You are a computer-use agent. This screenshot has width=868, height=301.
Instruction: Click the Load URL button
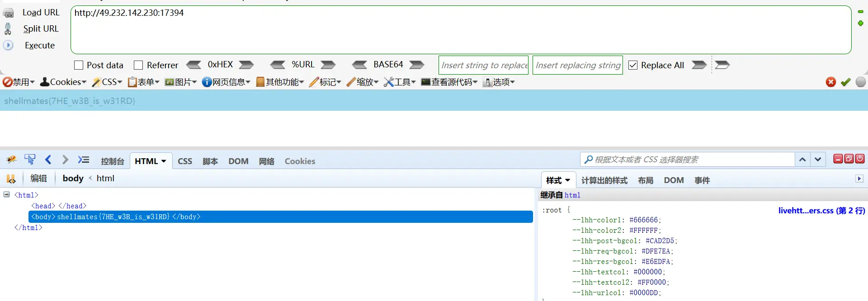coord(41,13)
